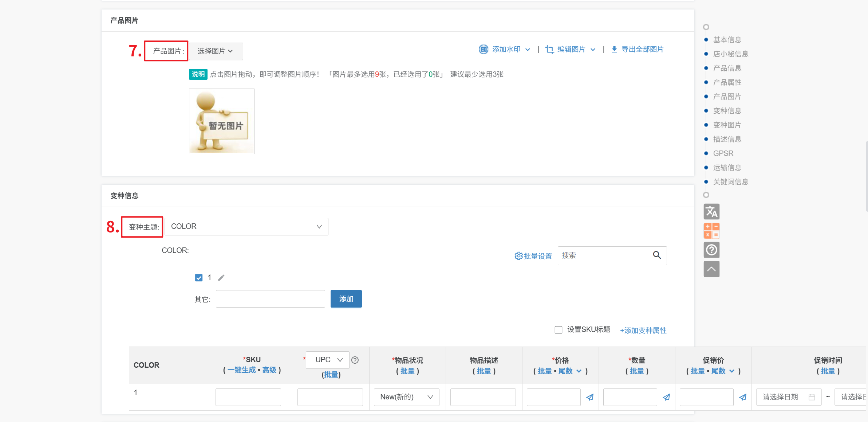868x422 pixels.
Task: Click the search magnifier icon
Action: 657,255
